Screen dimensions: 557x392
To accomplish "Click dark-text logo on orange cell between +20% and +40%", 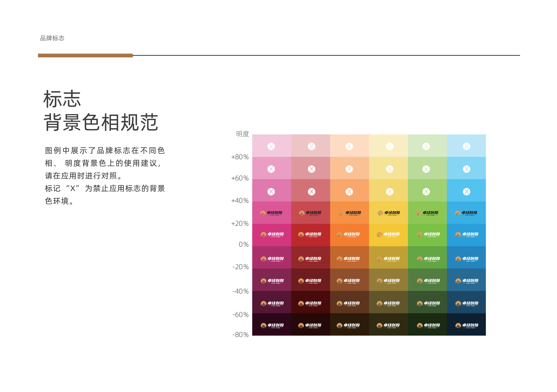I will point(350,213).
